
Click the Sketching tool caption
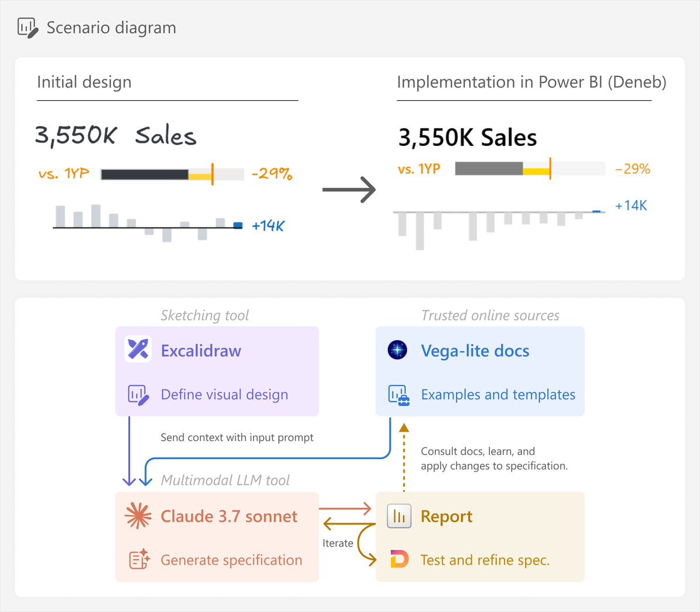click(x=205, y=316)
